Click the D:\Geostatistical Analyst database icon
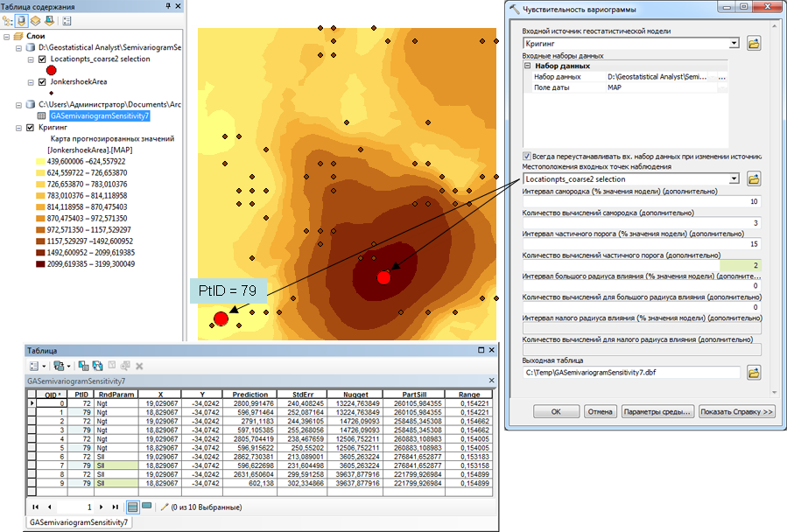The width and height of the screenshot is (787, 532). click(31, 47)
